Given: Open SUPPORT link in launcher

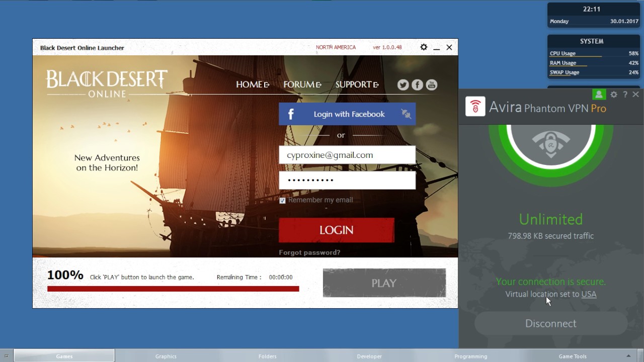Looking at the screenshot, I should click(357, 84).
